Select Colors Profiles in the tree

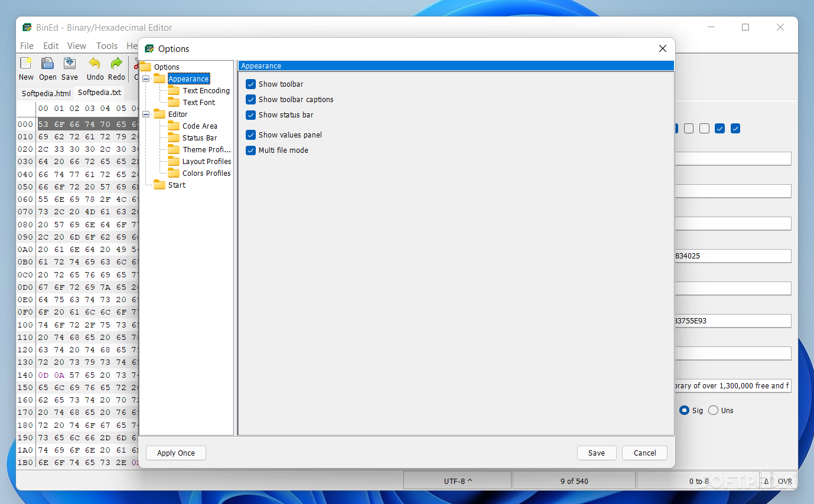click(x=207, y=173)
